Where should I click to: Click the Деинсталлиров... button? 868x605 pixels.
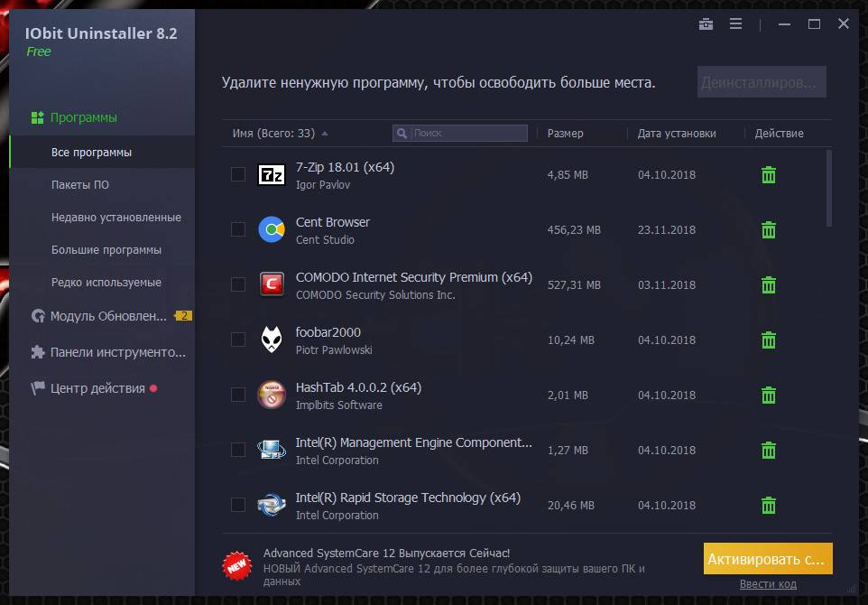click(762, 82)
